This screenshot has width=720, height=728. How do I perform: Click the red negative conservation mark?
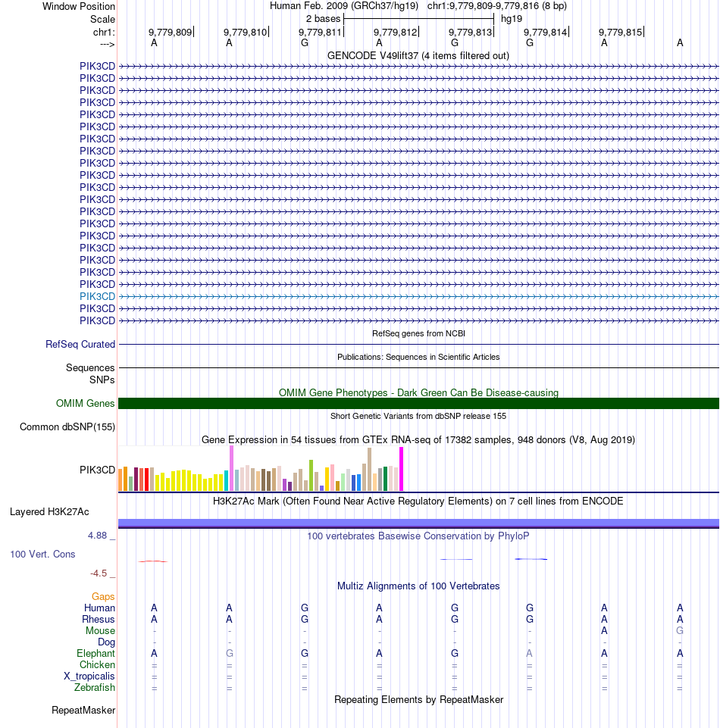tap(153, 561)
